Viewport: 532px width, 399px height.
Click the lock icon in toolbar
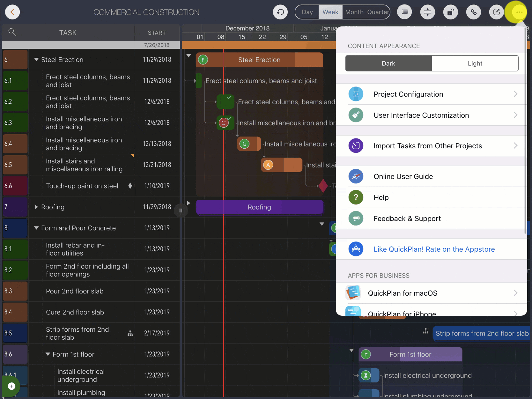450,12
